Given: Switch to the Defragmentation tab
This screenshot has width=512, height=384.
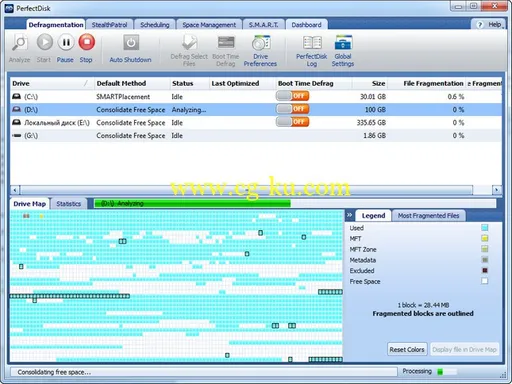Looking at the screenshot, I should [56, 25].
